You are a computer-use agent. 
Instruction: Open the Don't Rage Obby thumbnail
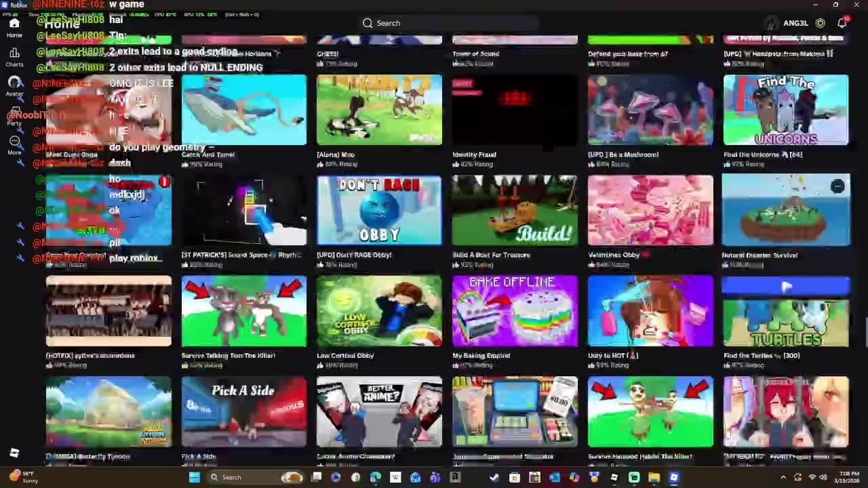click(379, 210)
